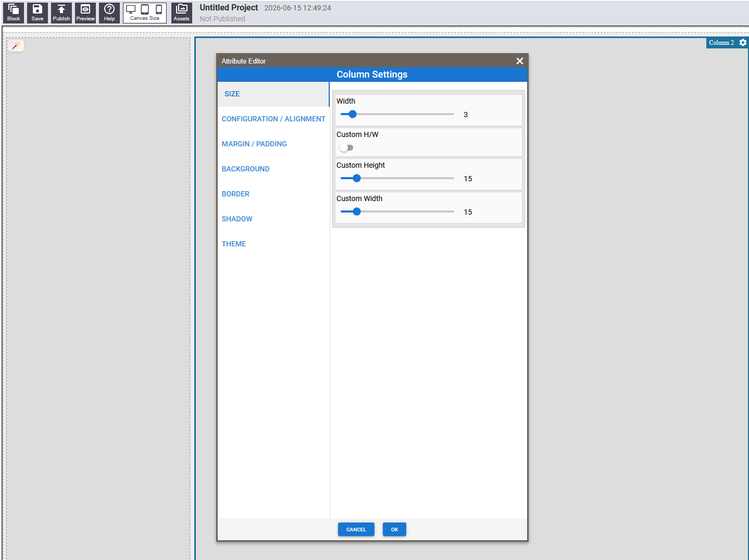Switch to Margin / Padding tab
The image size is (749, 560).
pyautogui.click(x=273, y=144)
